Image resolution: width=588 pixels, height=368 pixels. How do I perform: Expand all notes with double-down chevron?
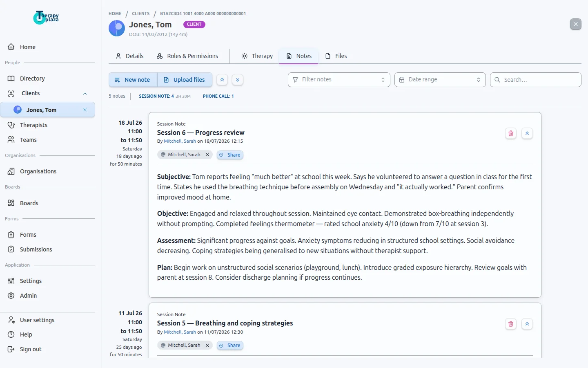(238, 80)
